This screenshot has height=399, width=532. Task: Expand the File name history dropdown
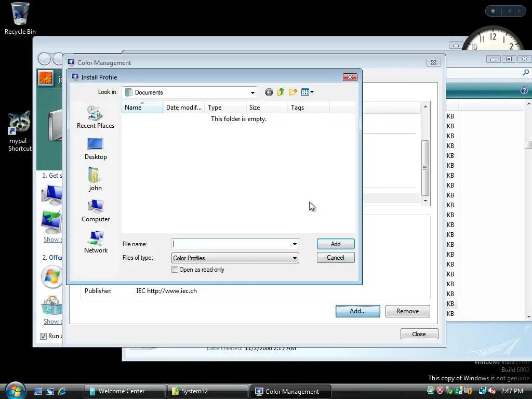(295, 244)
